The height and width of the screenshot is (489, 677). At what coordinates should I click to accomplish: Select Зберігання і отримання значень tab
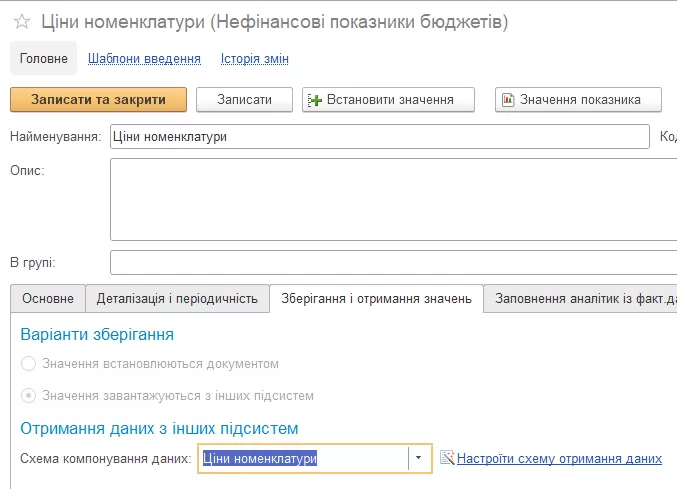coord(376,298)
